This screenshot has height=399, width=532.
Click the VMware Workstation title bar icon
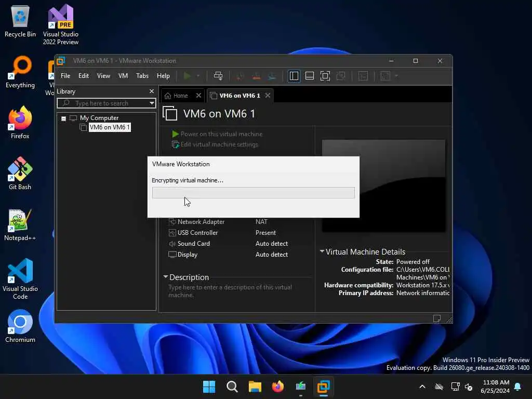(61, 61)
